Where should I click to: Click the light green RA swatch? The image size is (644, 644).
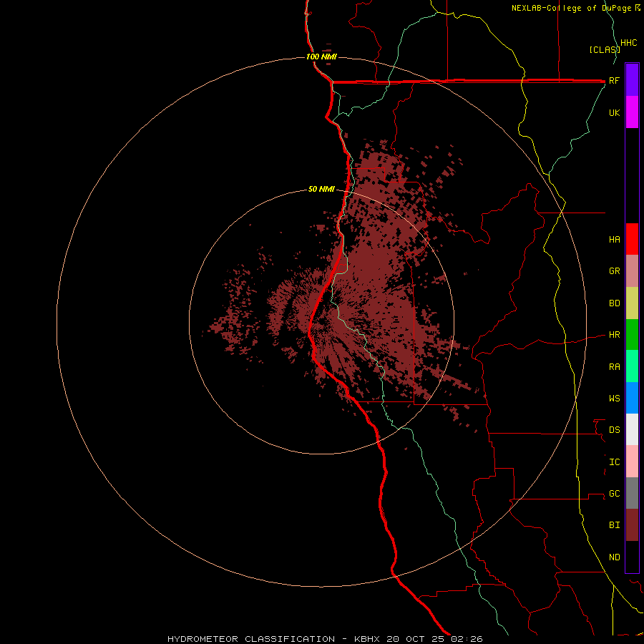[632, 366]
